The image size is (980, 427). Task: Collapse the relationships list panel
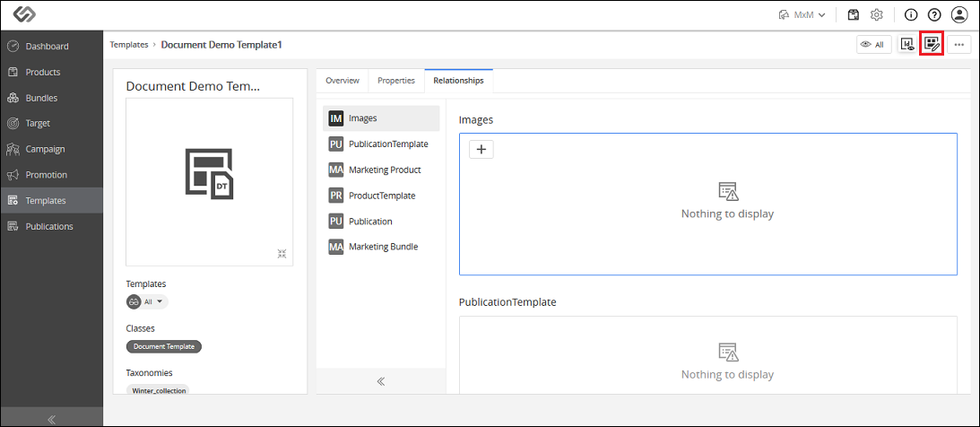coord(381,380)
